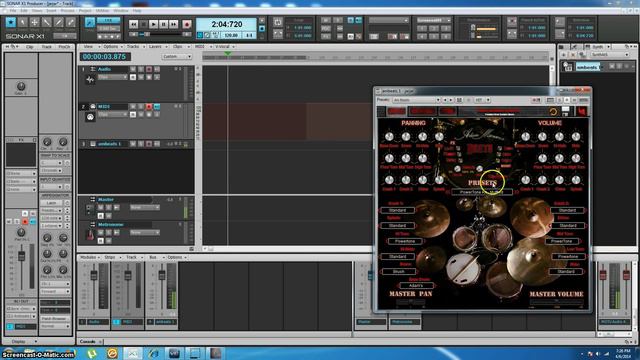Screen dimensions: 640x360
Task: Click the transport Record button
Action: tap(187, 24)
